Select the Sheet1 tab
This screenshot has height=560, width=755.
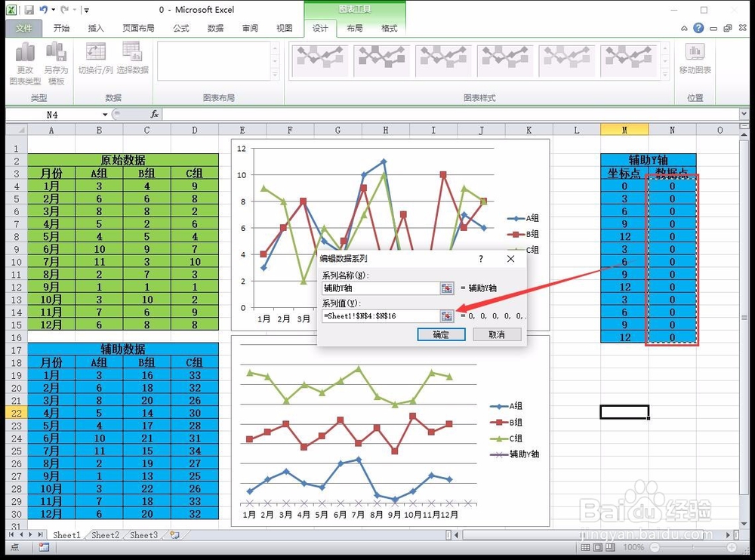click(x=66, y=535)
